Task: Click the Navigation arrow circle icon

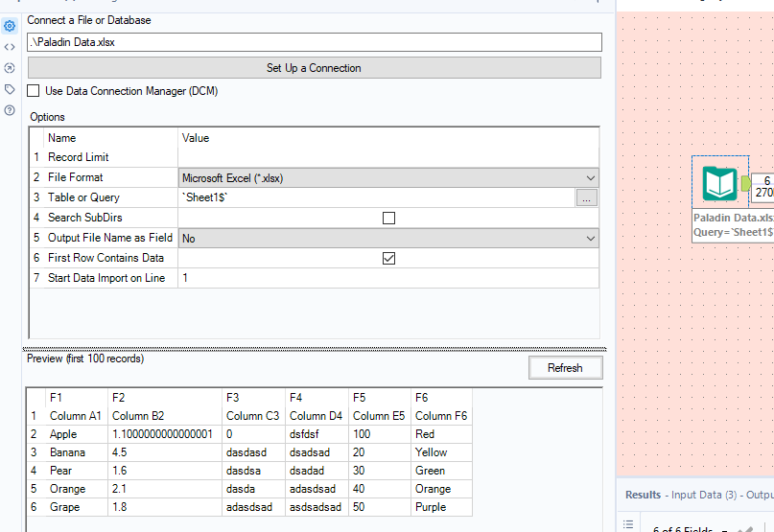Action: pyautogui.click(x=10, y=68)
